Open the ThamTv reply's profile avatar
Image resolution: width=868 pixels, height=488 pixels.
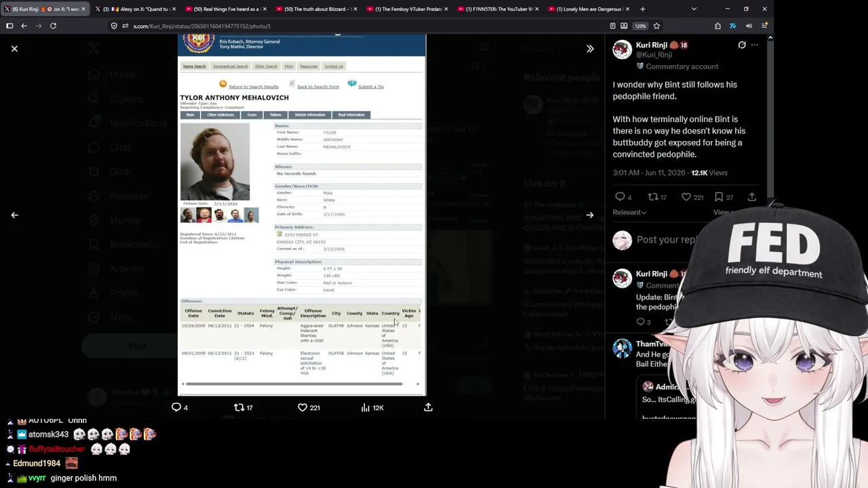coord(622,348)
